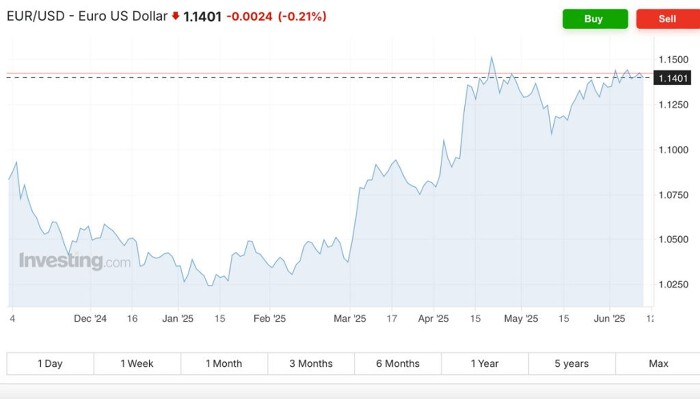The image size is (700, 399).
Task: Click the red down arrow price icon
Action: [x=175, y=16]
